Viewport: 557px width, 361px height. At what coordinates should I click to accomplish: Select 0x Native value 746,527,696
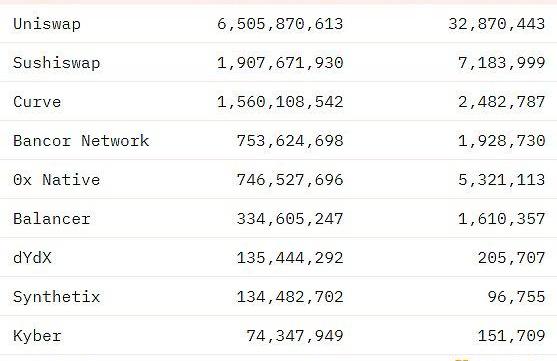click(x=290, y=180)
